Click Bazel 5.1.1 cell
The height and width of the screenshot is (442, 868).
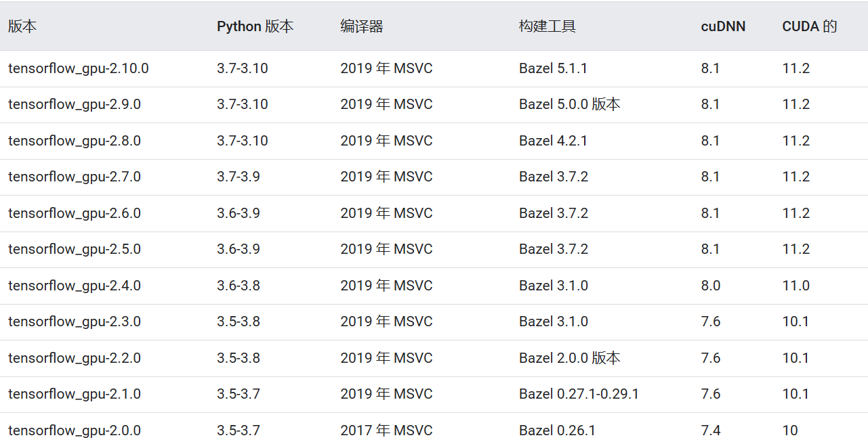554,68
